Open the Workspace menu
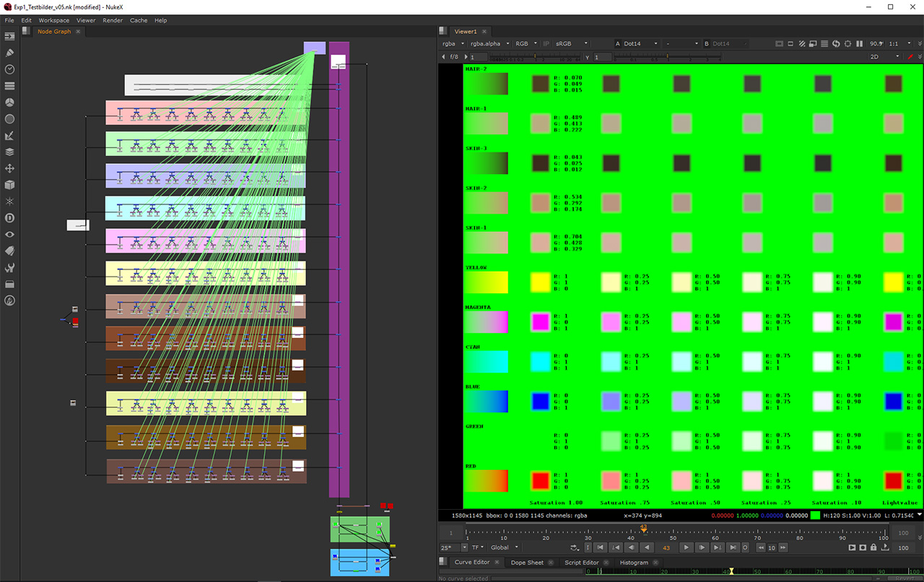The height and width of the screenshot is (582, 924). [54, 20]
